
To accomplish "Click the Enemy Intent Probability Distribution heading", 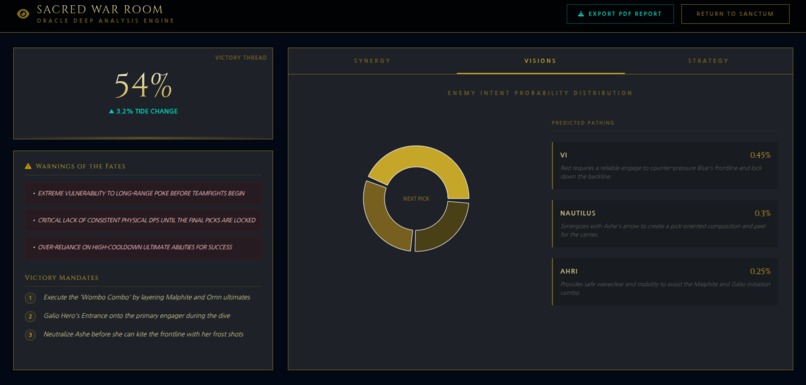I will click(x=540, y=93).
